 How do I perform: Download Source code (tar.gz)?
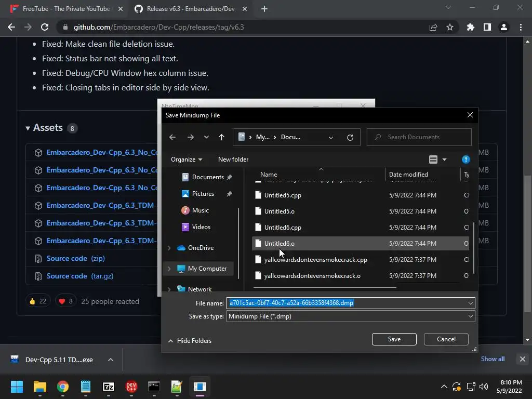coord(79,276)
